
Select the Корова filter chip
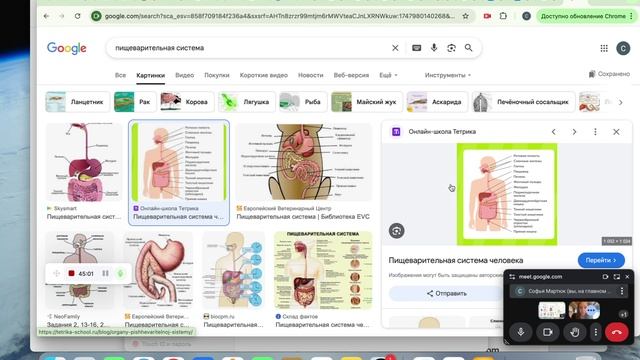tap(187, 102)
